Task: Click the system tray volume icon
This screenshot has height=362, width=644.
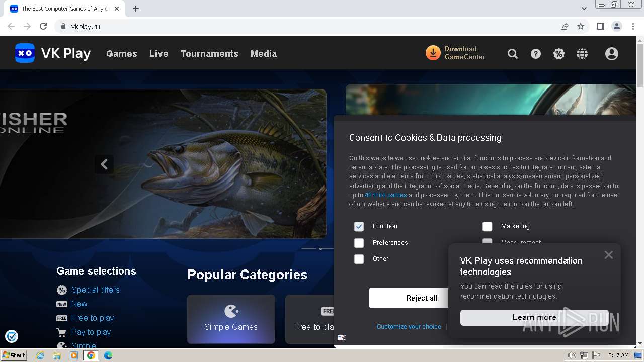Action: click(572, 355)
